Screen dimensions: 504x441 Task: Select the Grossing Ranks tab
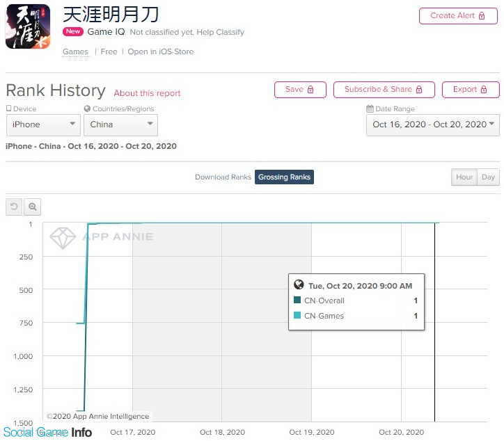[x=285, y=177]
